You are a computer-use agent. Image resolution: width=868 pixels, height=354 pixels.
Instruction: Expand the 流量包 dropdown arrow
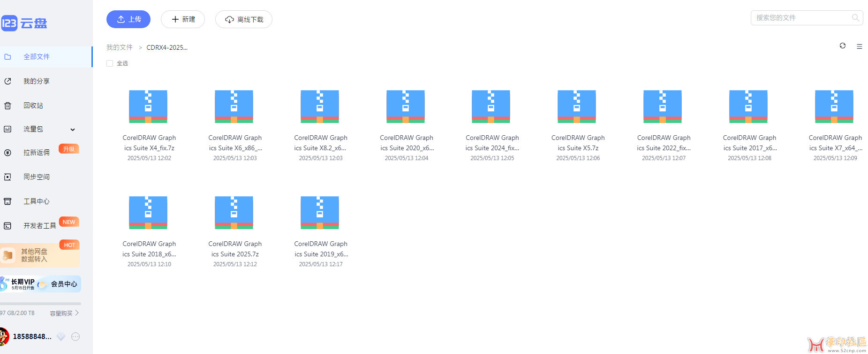pyautogui.click(x=73, y=130)
